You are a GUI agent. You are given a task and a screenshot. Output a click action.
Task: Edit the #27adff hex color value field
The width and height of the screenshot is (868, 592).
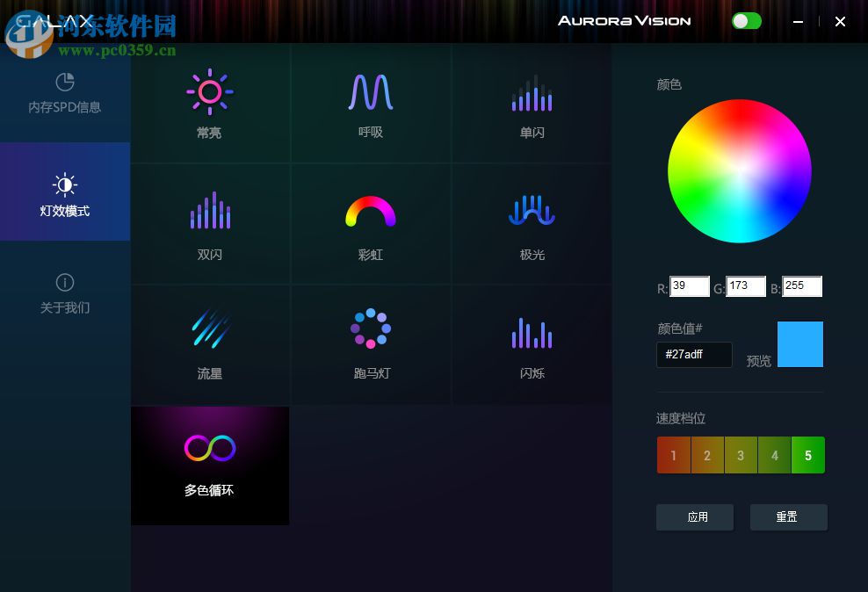pos(694,355)
